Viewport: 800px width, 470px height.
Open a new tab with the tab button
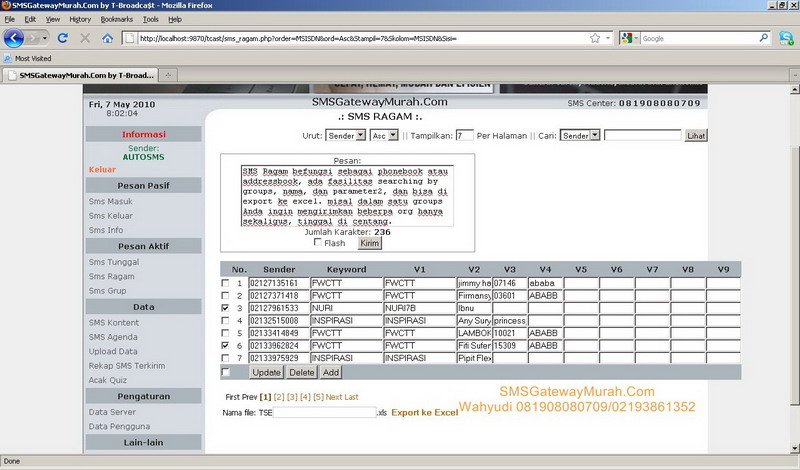click(x=167, y=75)
